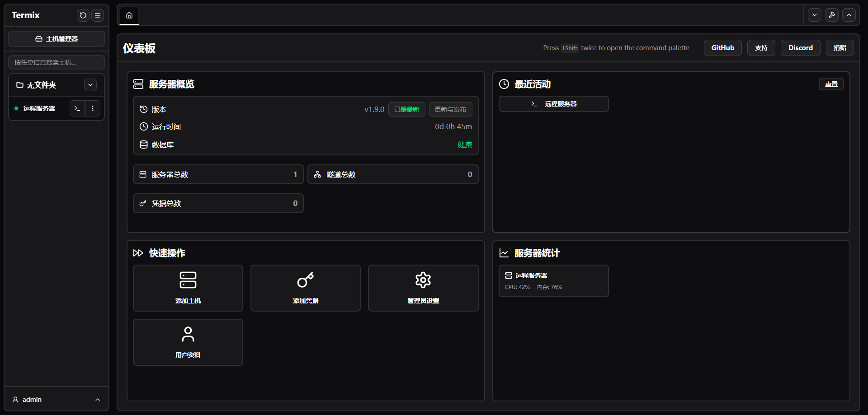This screenshot has width=868, height=415.
Task: Click the 添加凭据 key icon tile
Action: tap(306, 288)
